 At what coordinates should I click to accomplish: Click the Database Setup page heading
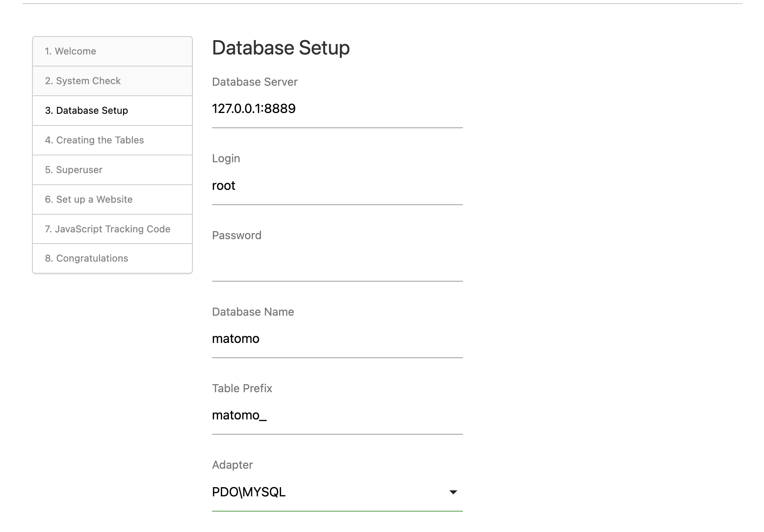(281, 48)
